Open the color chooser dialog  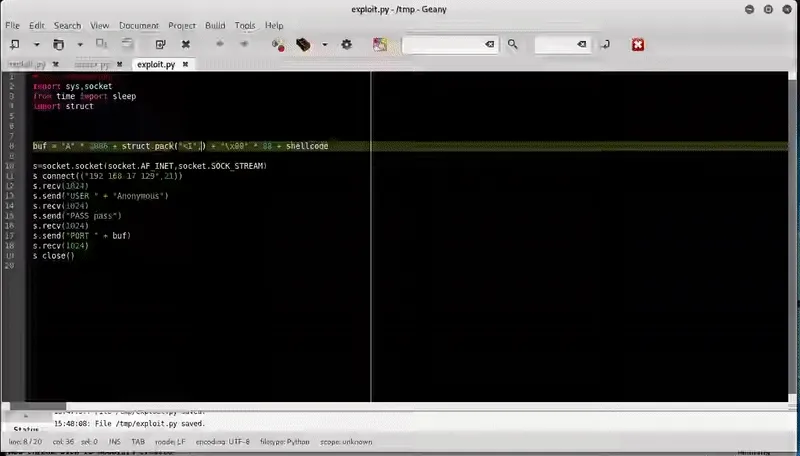coord(380,44)
